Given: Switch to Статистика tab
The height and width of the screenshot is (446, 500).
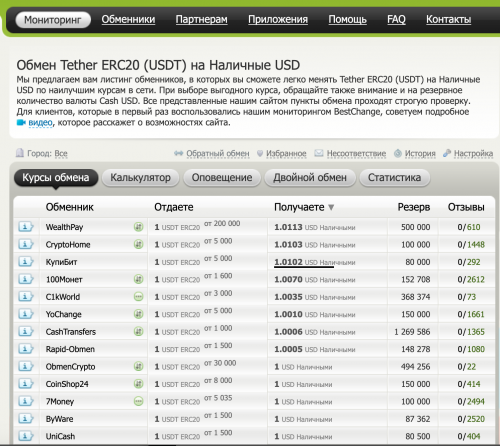Looking at the screenshot, I should click(x=394, y=177).
